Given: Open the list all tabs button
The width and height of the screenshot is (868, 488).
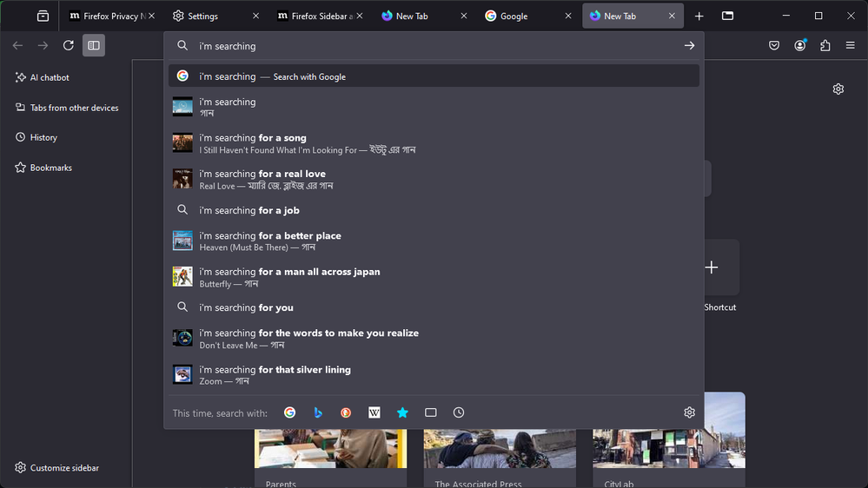Looking at the screenshot, I should [x=43, y=16].
